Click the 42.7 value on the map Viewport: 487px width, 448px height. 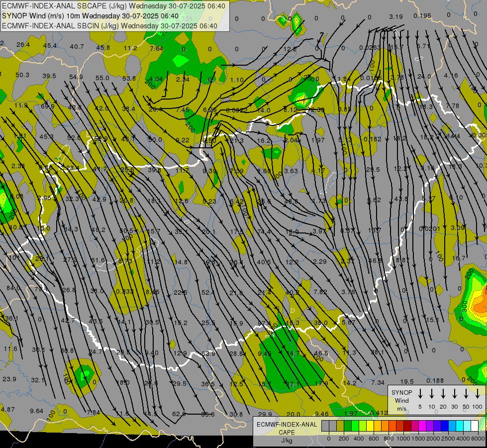[68, 320]
